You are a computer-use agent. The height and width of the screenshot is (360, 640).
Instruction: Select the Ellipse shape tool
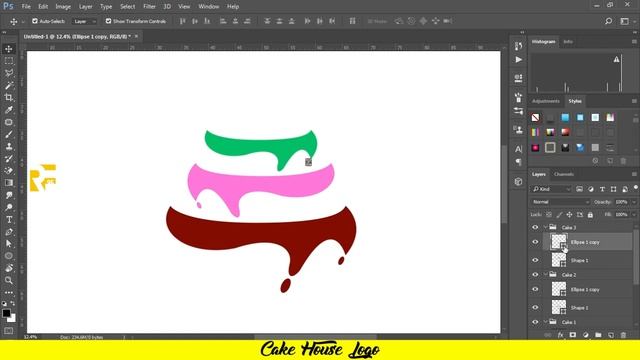[x=9, y=256]
